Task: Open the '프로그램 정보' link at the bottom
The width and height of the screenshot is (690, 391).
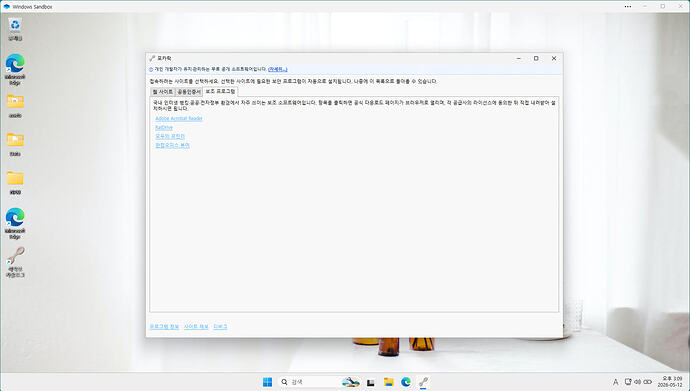Action: 165,327
